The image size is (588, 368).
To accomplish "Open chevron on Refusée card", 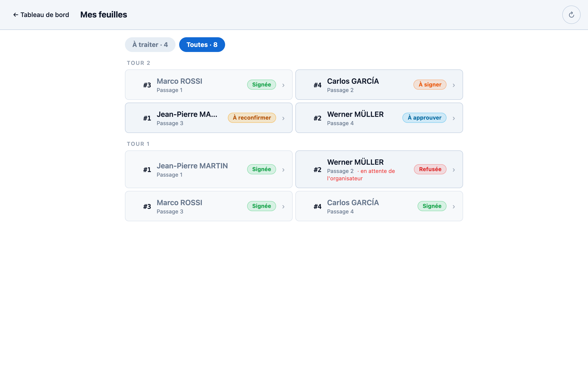I will tap(454, 170).
